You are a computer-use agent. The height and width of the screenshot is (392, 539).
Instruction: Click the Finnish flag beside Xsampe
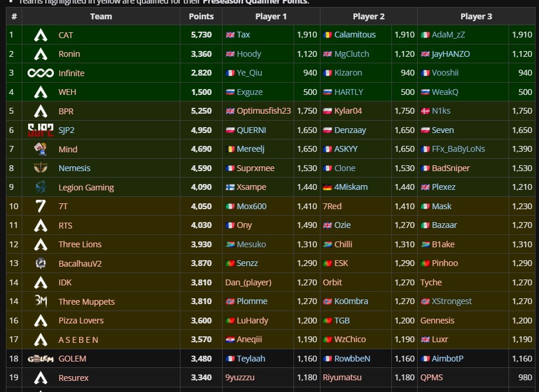[230, 187]
